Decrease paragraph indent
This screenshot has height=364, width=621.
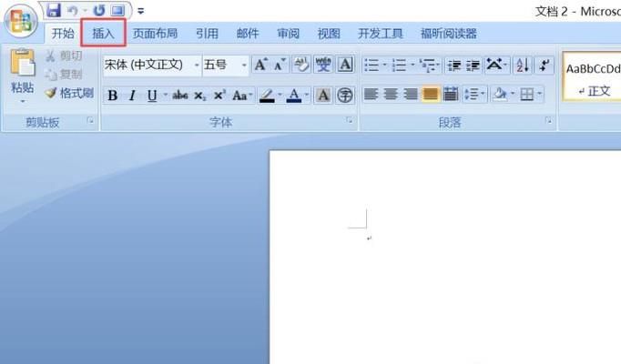453,65
